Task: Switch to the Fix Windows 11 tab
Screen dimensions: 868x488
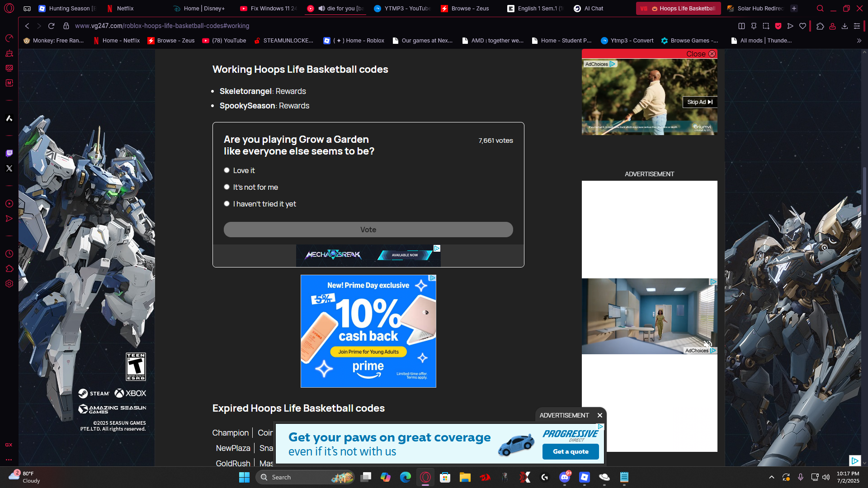Action: pos(269,8)
